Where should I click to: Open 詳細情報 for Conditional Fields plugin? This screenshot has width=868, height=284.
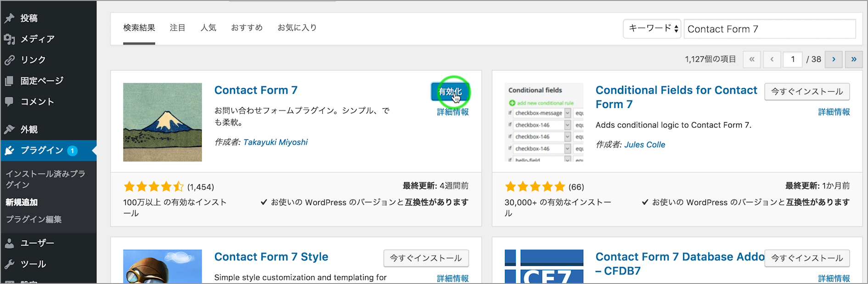tap(834, 112)
